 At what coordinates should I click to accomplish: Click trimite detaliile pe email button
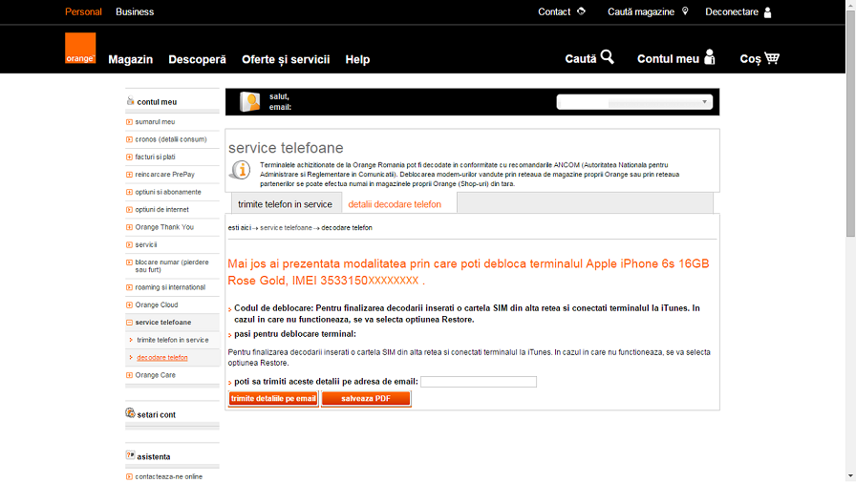pyautogui.click(x=273, y=399)
